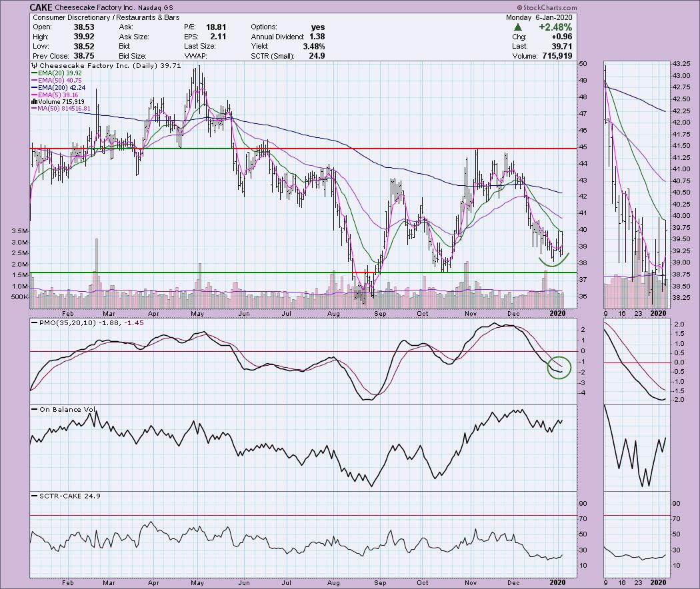Click the volume bars icon in the legend
700x589 pixels.
[35, 102]
